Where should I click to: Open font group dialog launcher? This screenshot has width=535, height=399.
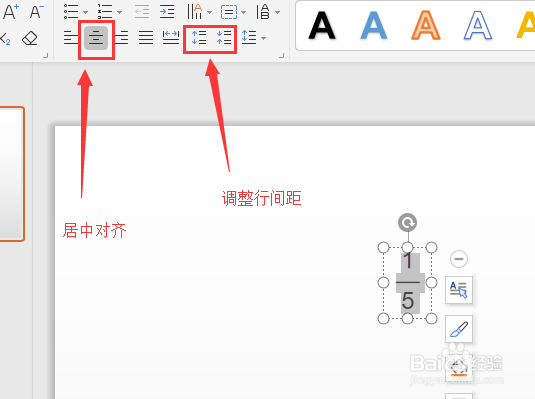[x=45, y=56]
